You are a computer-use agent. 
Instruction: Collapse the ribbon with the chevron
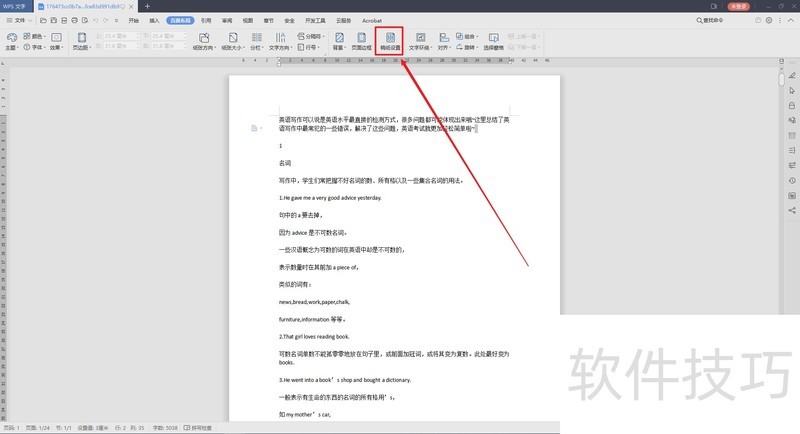coord(791,20)
